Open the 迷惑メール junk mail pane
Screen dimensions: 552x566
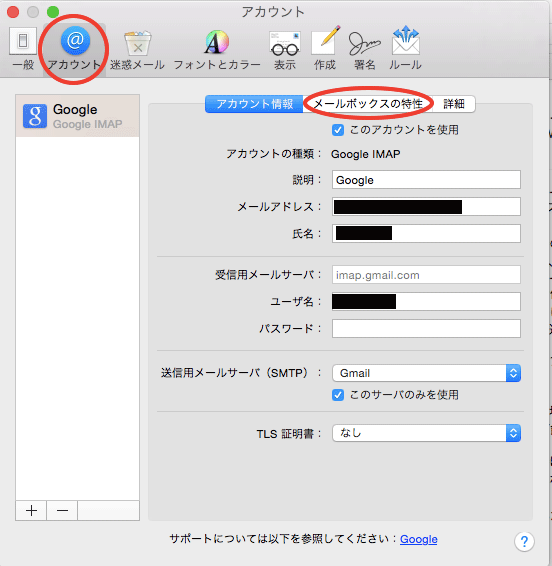(138, 51)
